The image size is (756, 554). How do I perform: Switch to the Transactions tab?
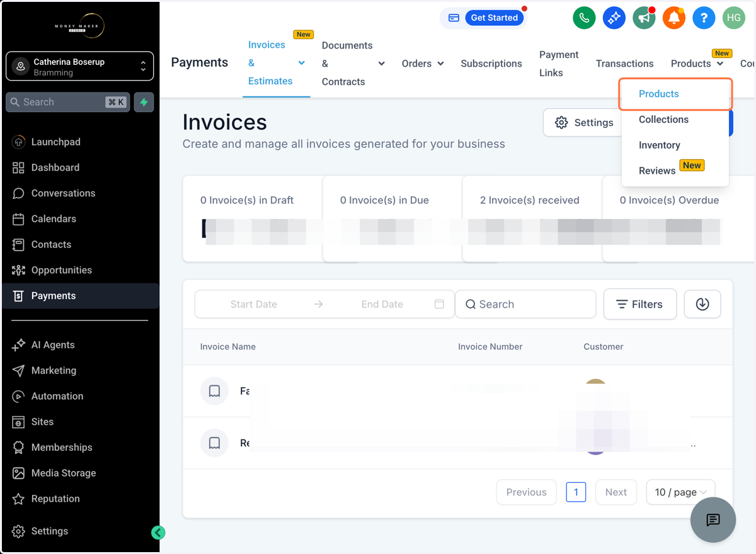pyautogui.click(x=625, y=64)
